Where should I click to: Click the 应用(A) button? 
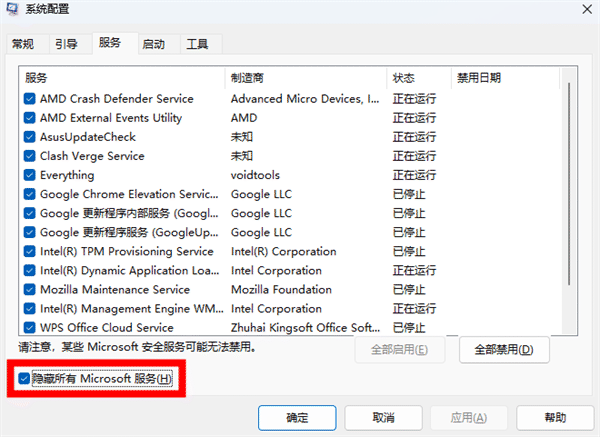click(469, 418)
